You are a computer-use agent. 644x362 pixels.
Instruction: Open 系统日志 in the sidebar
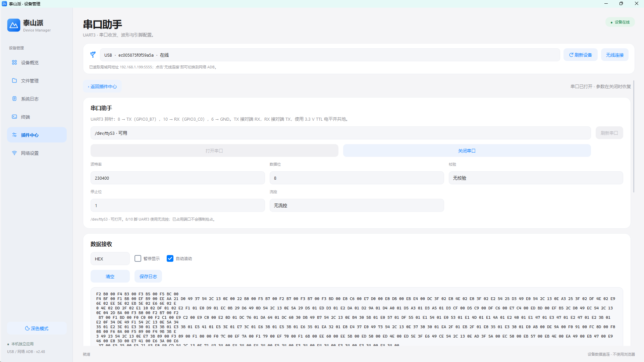[x=37, y=99]
